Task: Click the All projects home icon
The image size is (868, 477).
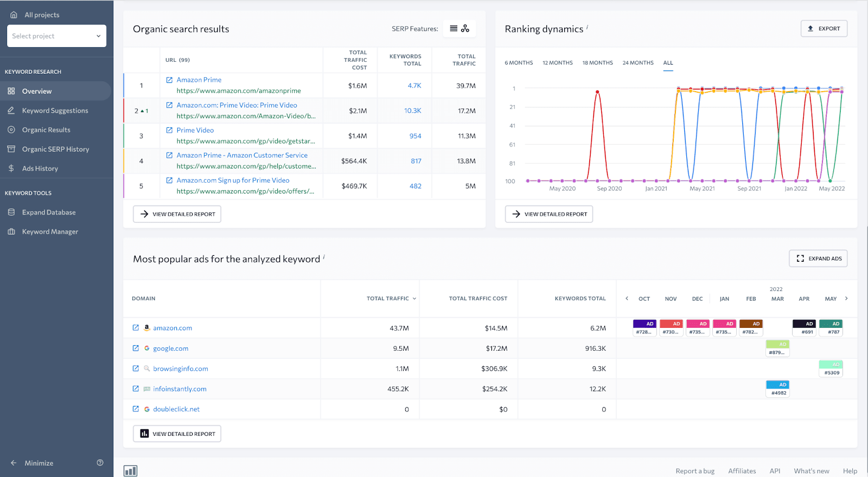Action: tap(14, 15)
